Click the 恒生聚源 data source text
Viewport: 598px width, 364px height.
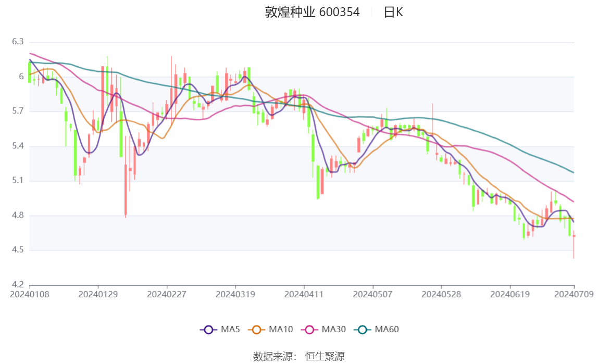coord(325,356)
